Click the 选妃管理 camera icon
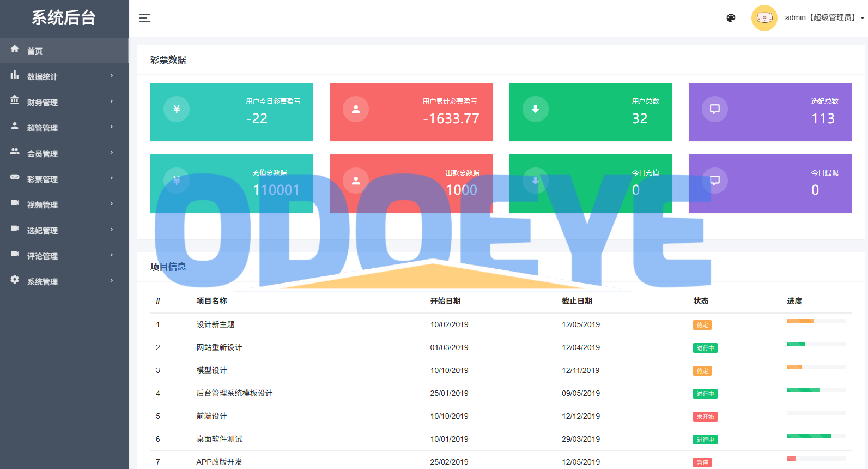Image resolution: width=868 pixels, height=469 pixels. tap(15, 229)
